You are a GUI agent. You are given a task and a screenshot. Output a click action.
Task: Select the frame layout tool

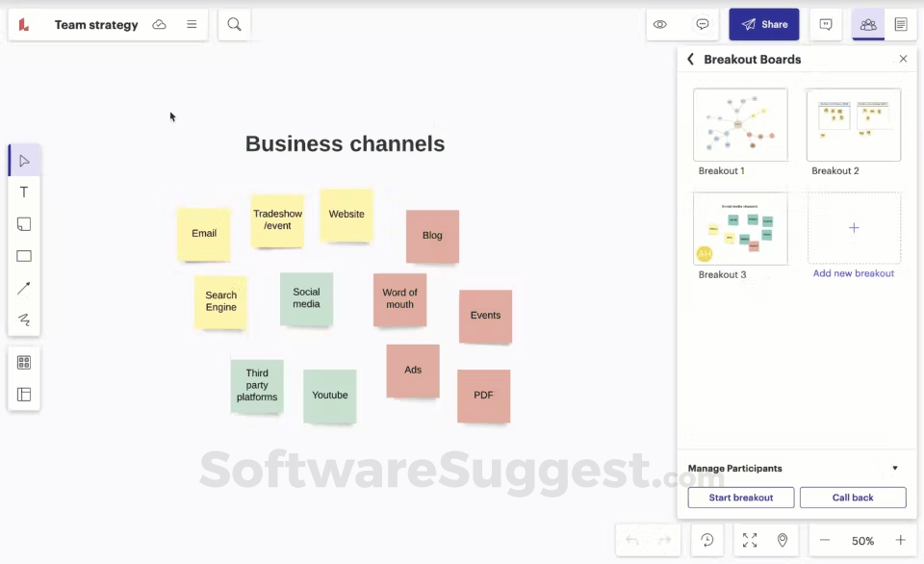click(x=24, y=396)
